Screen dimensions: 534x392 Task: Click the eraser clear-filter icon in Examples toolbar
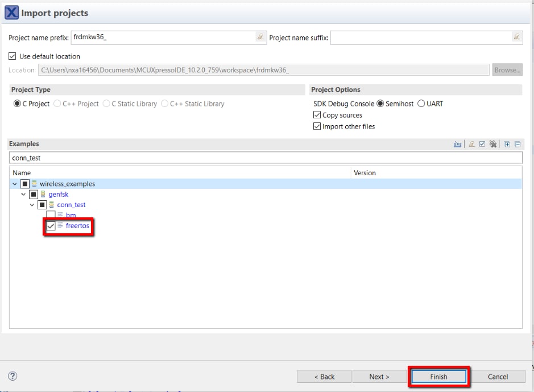471,145
